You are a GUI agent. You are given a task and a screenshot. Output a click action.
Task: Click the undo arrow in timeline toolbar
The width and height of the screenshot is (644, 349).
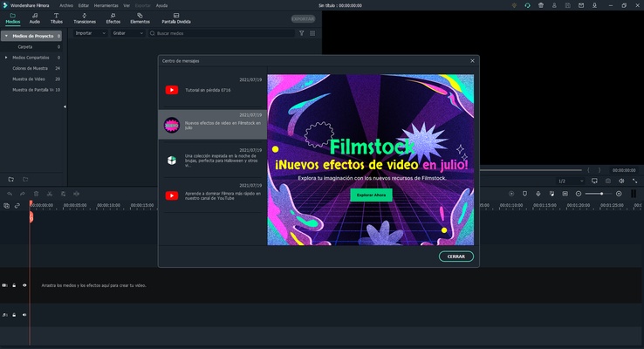pyautogui.click(x=10, y=194)
